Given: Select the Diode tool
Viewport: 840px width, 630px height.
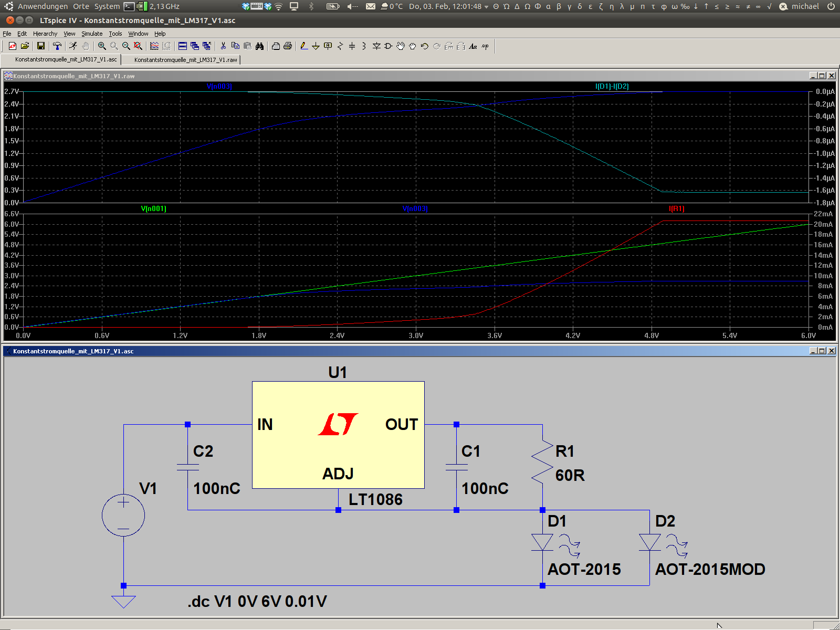Looking at the screenshot, I should pos(376,46).
